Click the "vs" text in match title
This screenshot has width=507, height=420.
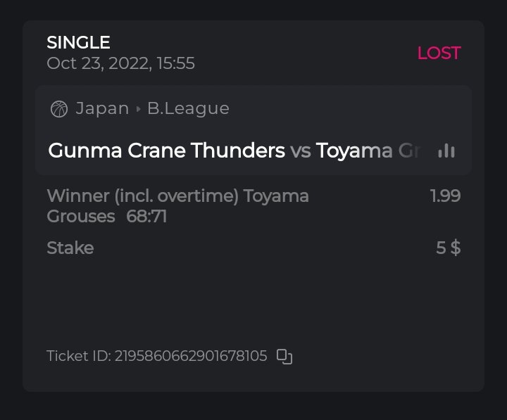pyautogui.click(x=300, y=151)
